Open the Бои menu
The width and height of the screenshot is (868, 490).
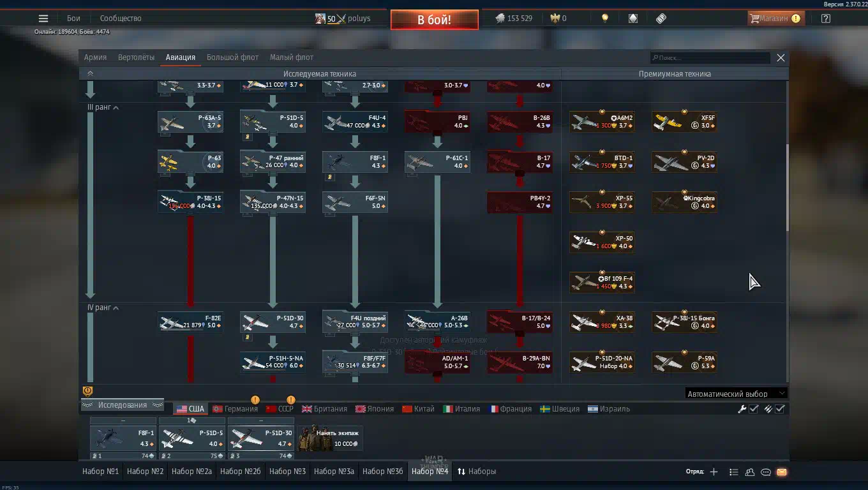(73, 19)
